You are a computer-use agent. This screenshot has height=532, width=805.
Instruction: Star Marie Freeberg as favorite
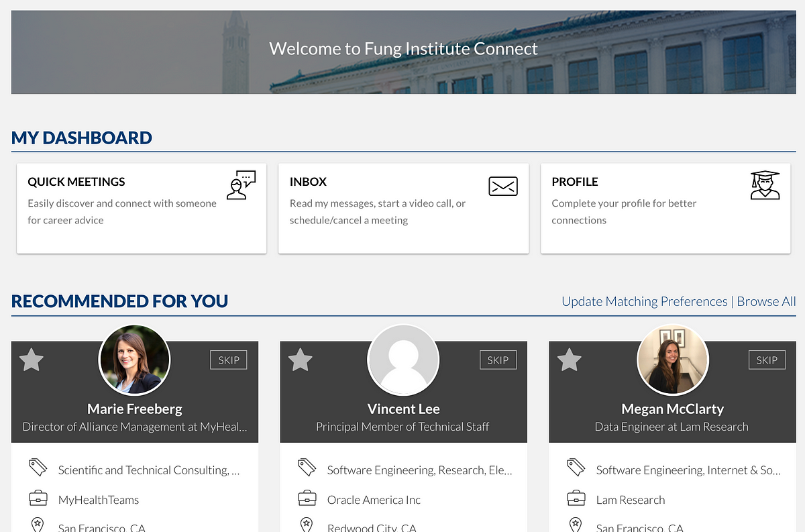[31, 360]
